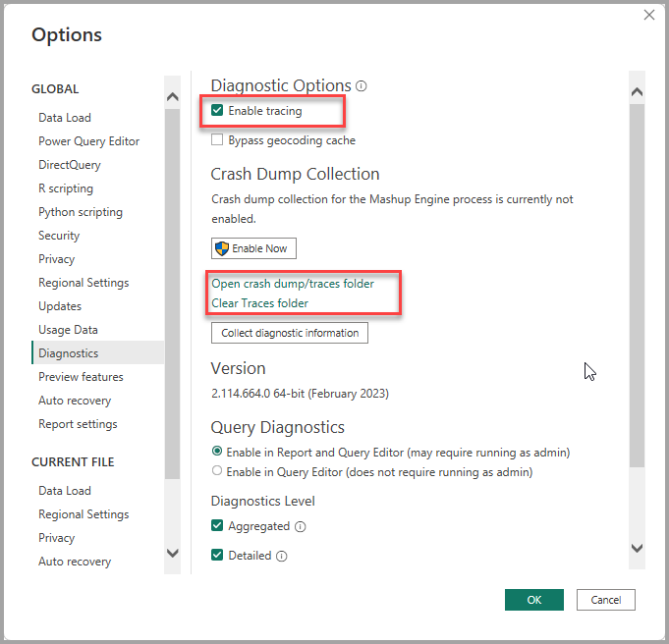Click Collect diagnostic information button
Image resolution: width=669 pixels, height=644 pixels.
click(x=289, y=333)
